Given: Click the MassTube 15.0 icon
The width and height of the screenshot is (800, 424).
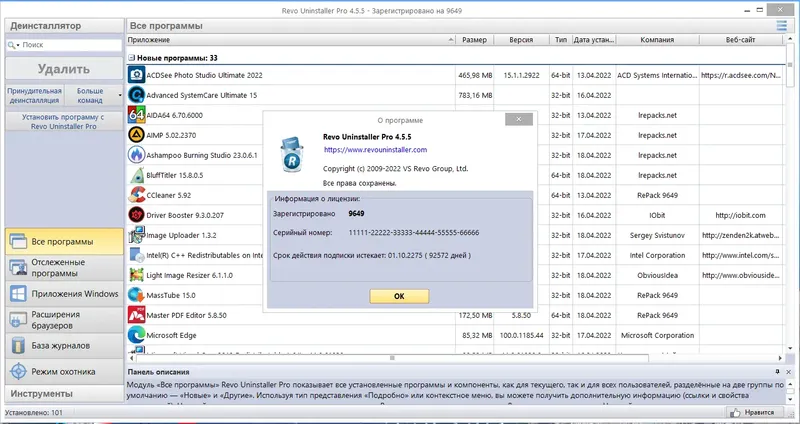Looking at the screenshot, I should point(136,295).
